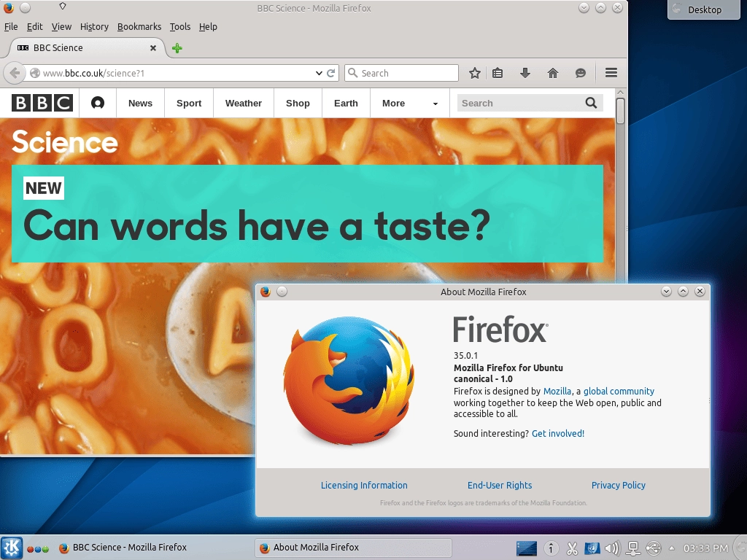This screenshot has width=747, height=560.
Task: Open the Edit menu
Action: [35, 27]
